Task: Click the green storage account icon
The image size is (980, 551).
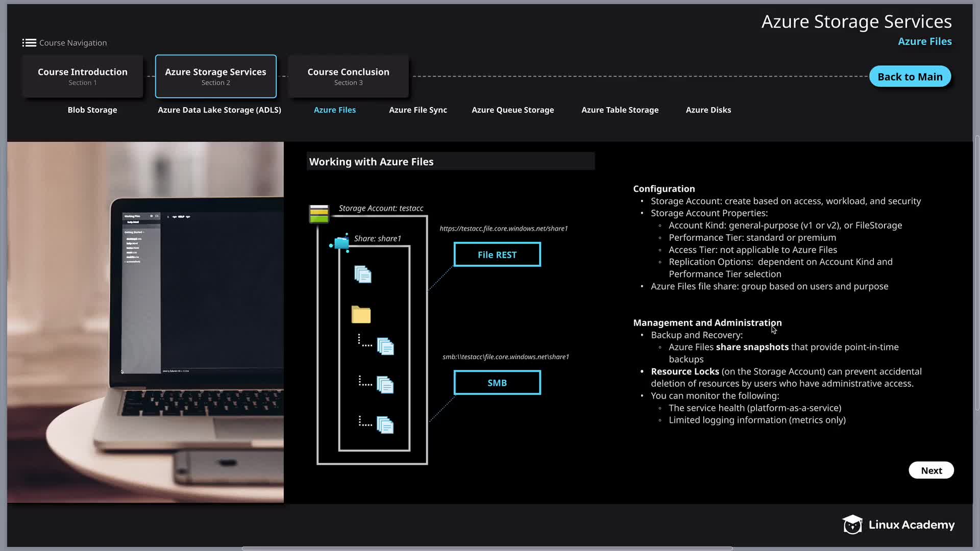Action: point(319,214)
